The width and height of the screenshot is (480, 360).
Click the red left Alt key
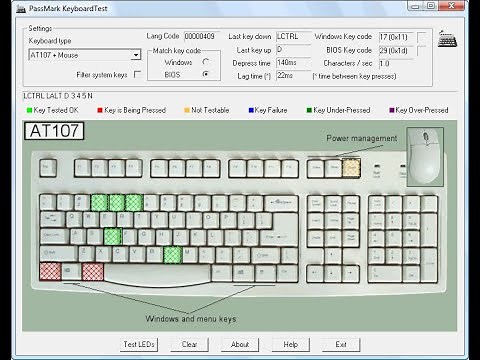click(93, 272)
